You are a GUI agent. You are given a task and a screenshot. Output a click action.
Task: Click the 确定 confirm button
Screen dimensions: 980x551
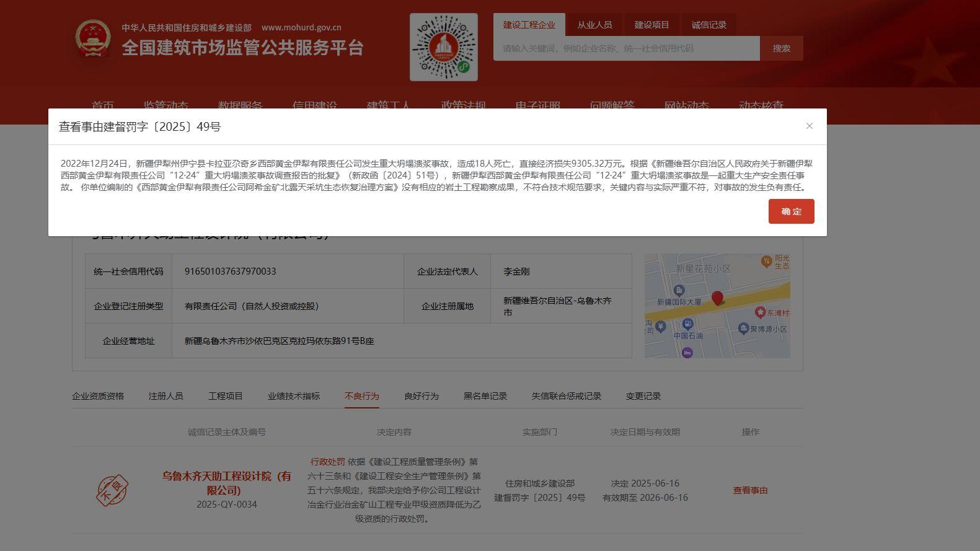point(791,211)
